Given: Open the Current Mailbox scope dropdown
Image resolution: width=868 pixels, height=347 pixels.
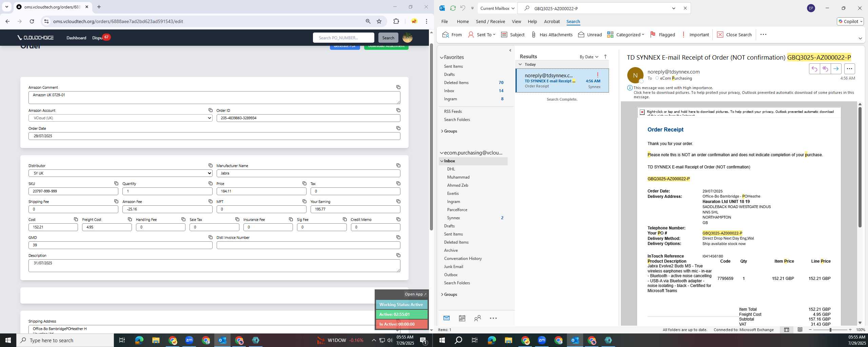Looking at the screenshot, I should (497, 8).
